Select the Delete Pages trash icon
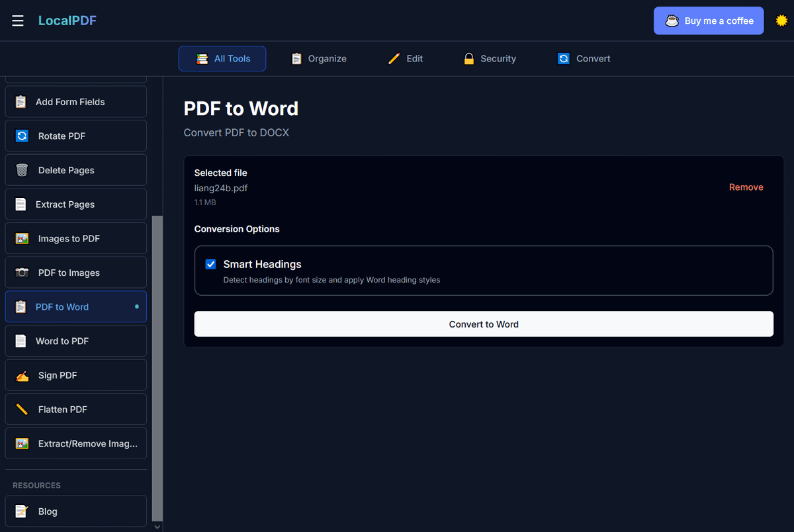Viewport: 794px width, 532px height. pos(22,170)
